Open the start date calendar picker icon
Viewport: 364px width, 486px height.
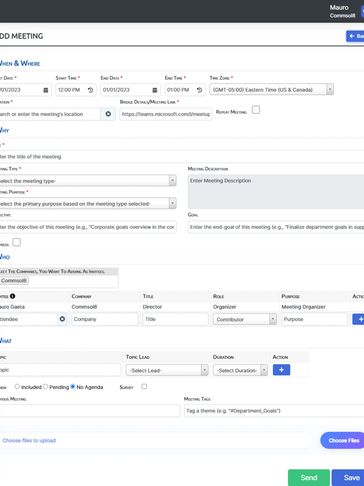pyautogui.click(x=46, y=90)
